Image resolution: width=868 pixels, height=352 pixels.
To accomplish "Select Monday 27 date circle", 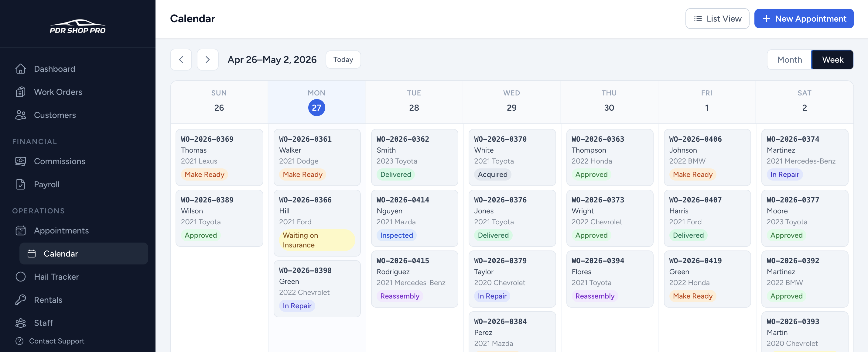I will pyautogui.click(x=316, y=108).
